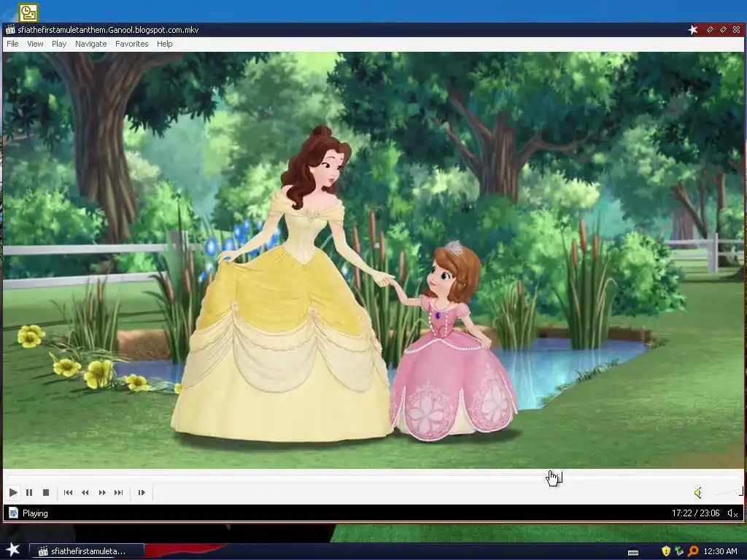The width and height of the screenshot is (747, 560).
Task: Click the muted speaker status bar icon
Action: [x=732, y=513]
